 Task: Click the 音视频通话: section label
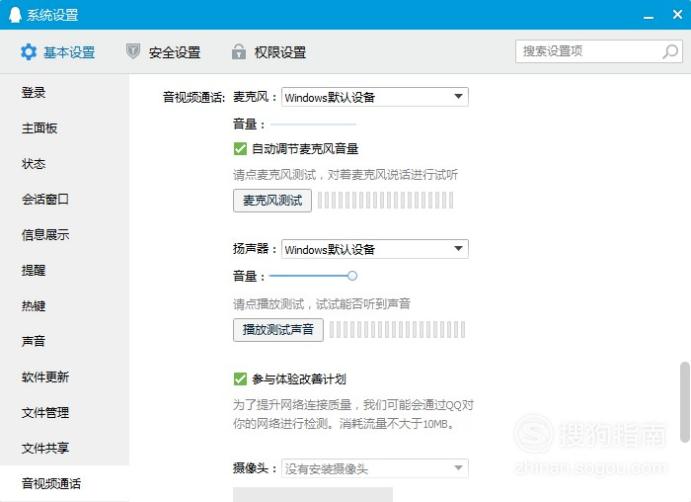coord(194,97)
